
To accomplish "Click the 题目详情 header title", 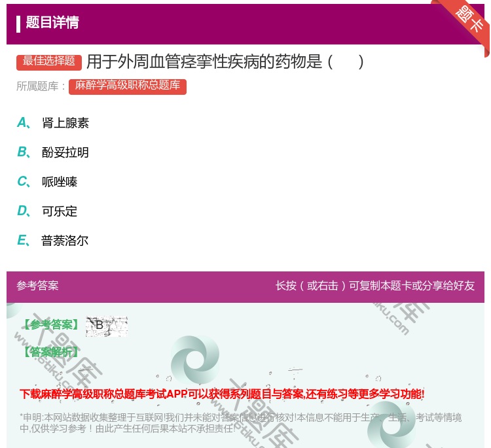I will pos(52,22).
